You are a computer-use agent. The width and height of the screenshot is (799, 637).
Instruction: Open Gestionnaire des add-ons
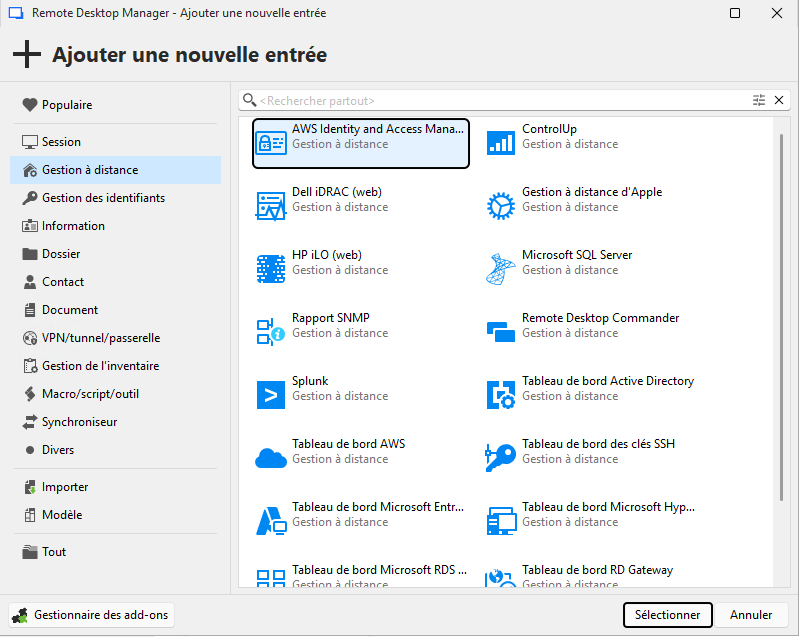coord(92,615)
